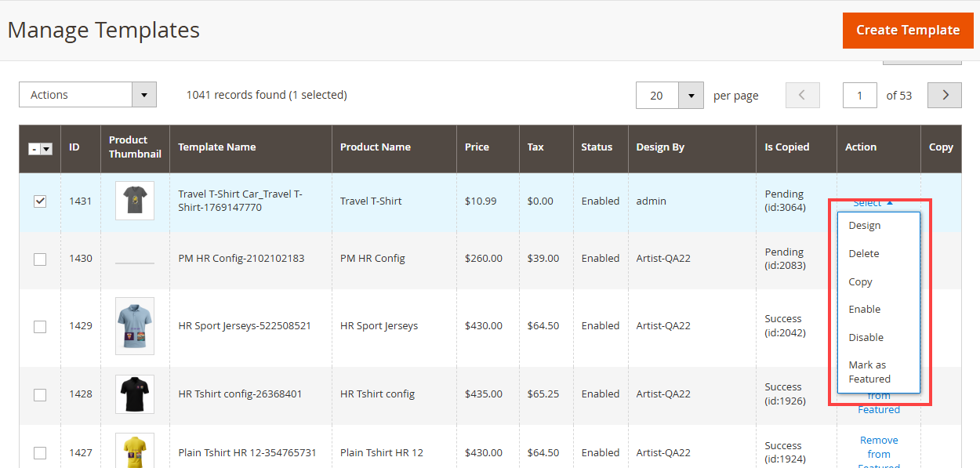This screenshot has width=980, height=468.
Task: Click the next page arrow button
Action: 945,95
